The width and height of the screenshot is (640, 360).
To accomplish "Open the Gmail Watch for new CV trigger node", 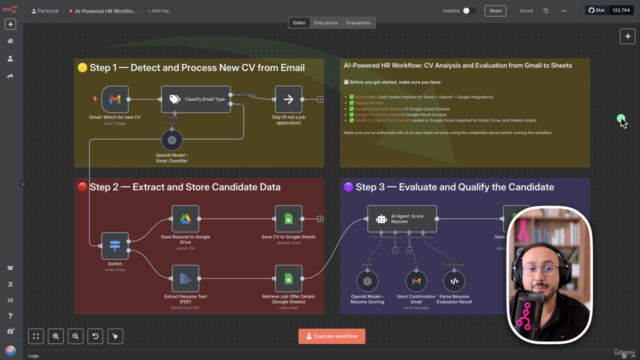I will click(115, 99).
